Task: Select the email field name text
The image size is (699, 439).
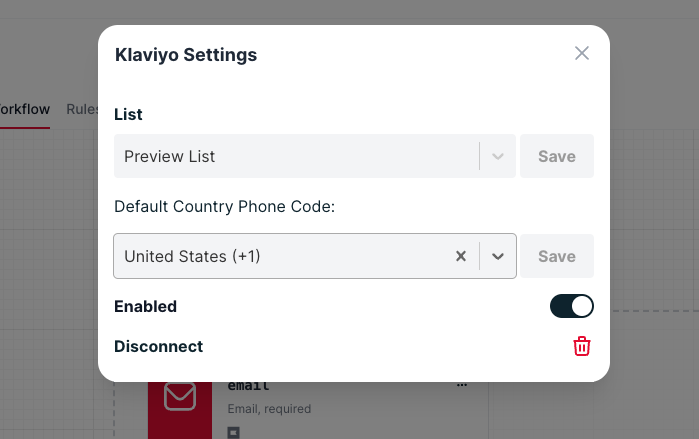Action: tap(249, 386)
